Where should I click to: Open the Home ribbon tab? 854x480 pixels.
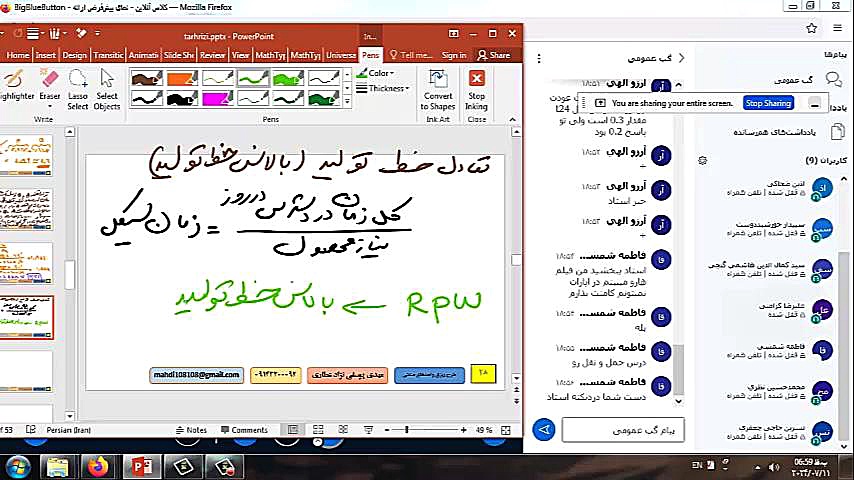coord(18,55)
